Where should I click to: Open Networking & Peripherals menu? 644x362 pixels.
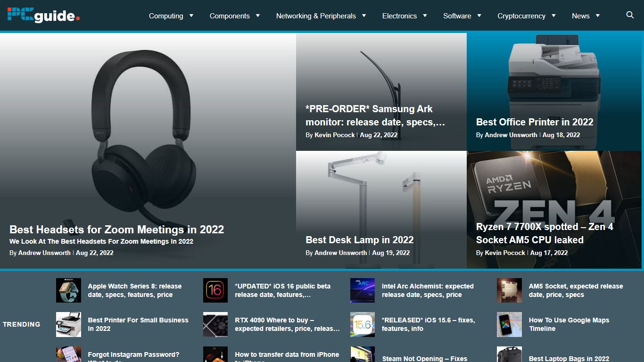[316, 16]
